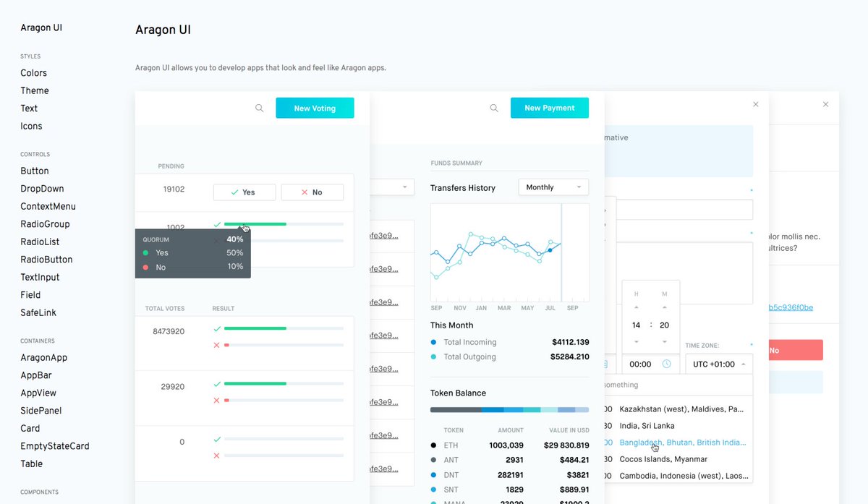
Task: Open the Button controls page
Action: point(35,171)
